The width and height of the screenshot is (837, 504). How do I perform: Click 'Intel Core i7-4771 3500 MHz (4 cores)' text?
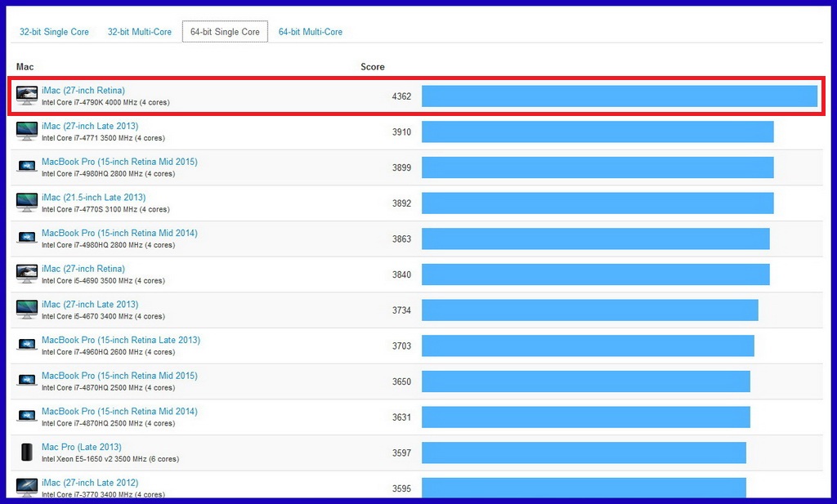(104, 138)
